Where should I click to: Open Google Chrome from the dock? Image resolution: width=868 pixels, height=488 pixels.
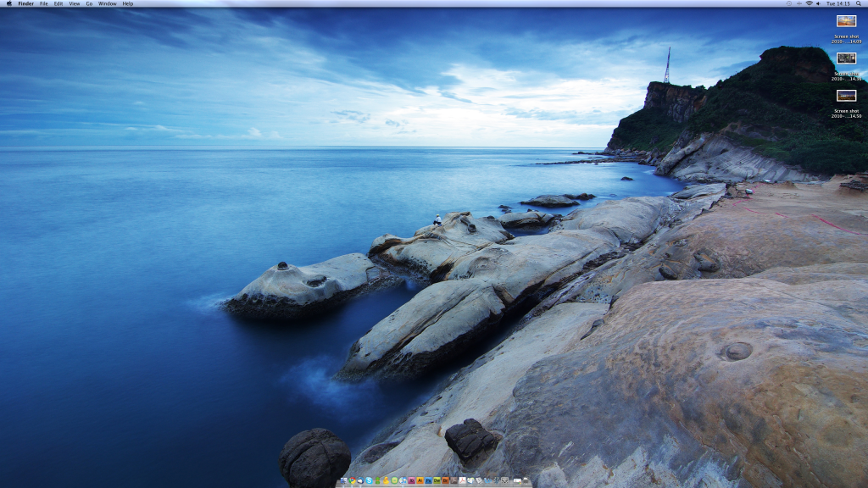click(352, 480)
